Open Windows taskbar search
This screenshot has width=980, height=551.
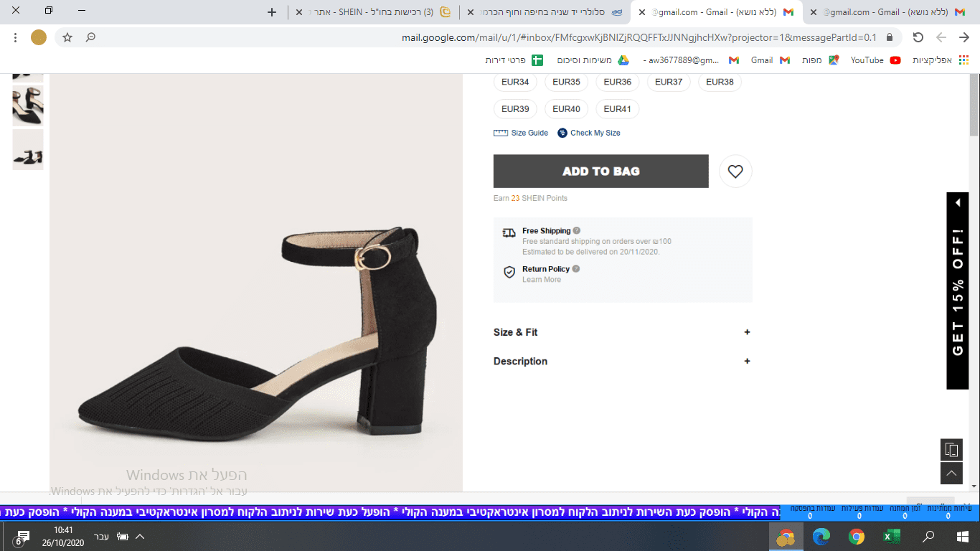(928, 536)
